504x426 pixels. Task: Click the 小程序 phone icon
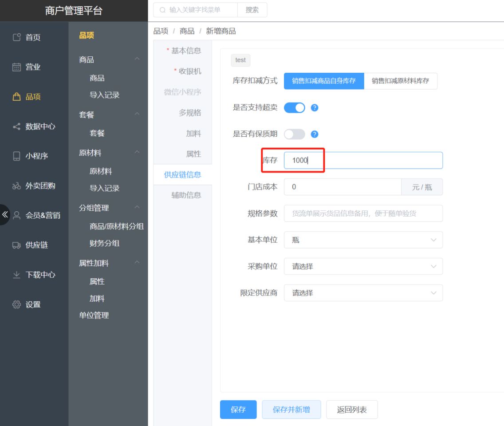[x=17, y=156]
